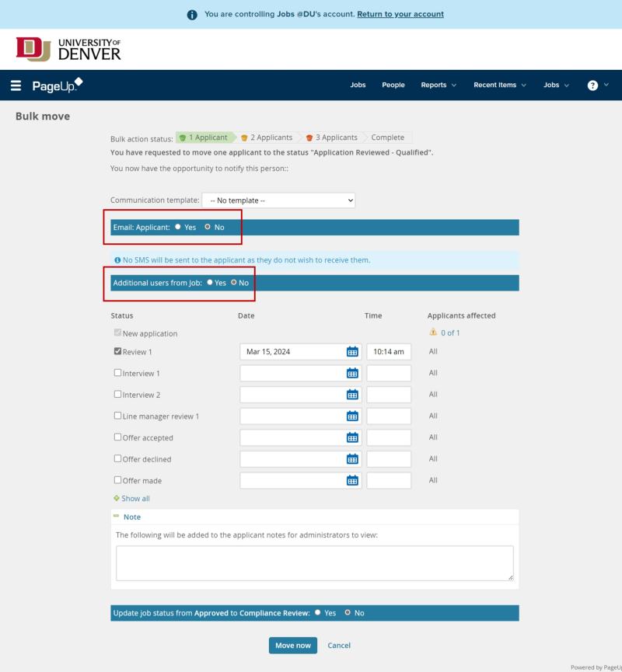Click the Move now button
The image size is (622, 672).
pos(293,646)
